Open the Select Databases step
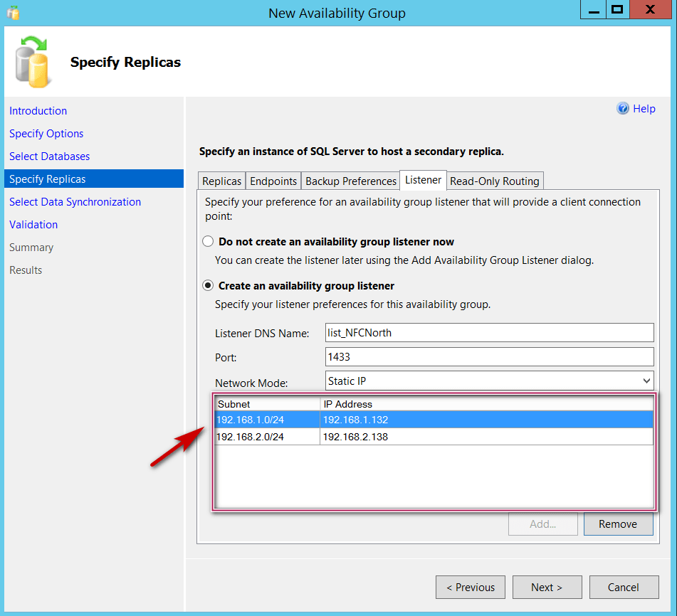 click(x=49, y=156)
